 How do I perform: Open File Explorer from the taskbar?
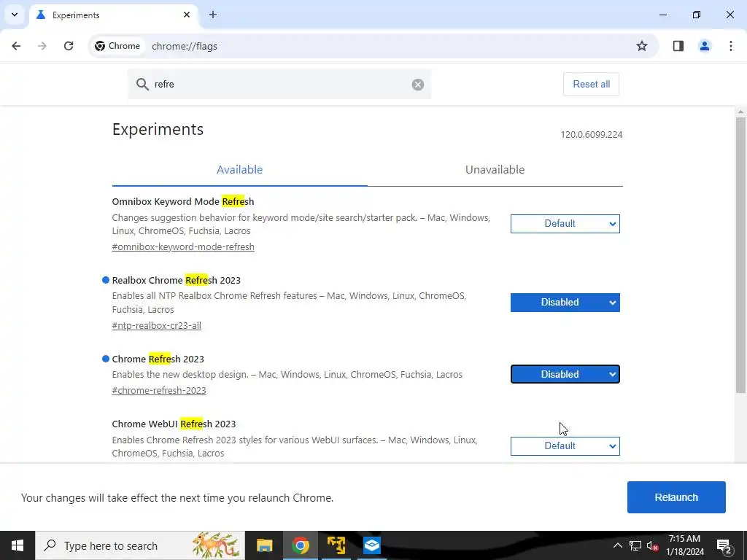pos(264,545)
